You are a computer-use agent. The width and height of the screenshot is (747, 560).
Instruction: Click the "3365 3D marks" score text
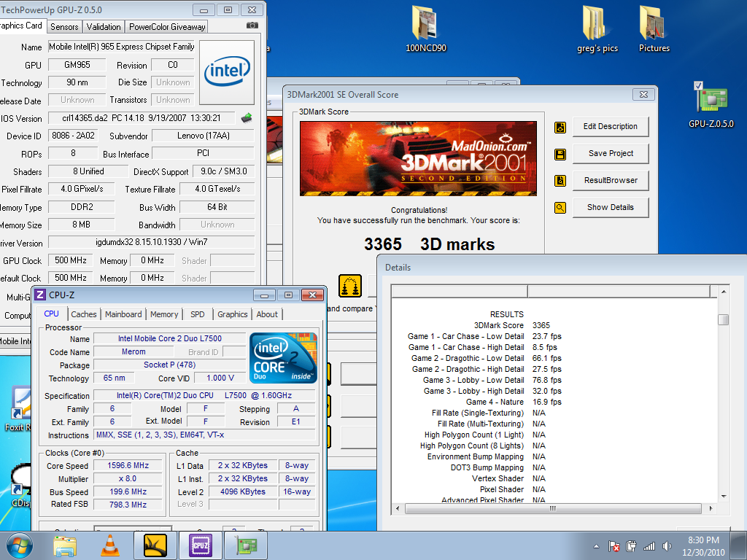coord(429,244)
